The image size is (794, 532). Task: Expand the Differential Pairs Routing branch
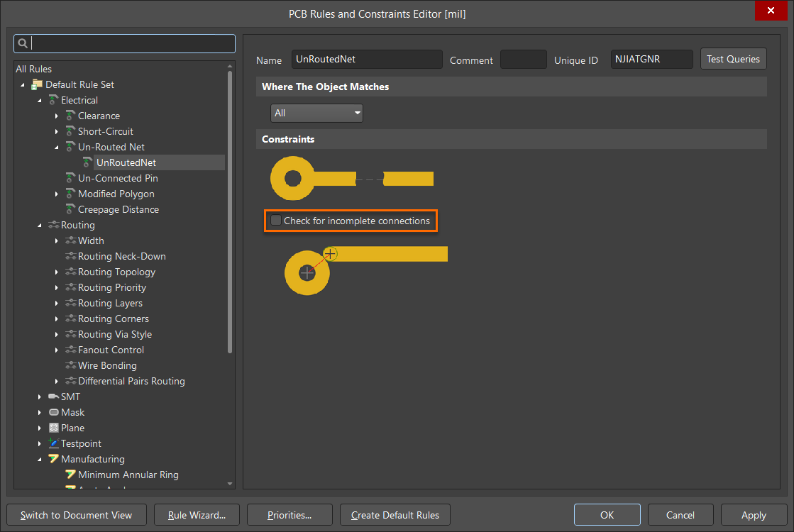point(56,381)
